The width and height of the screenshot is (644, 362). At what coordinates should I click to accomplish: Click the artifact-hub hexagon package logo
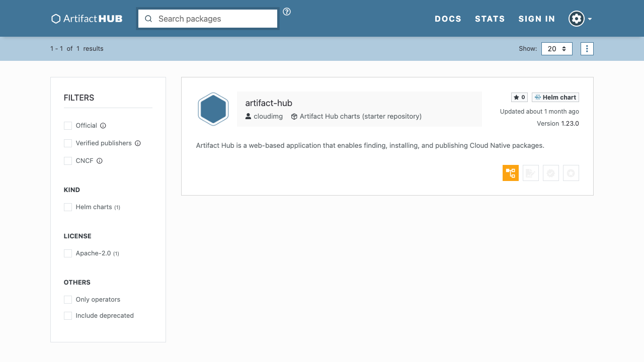(213, 109)
